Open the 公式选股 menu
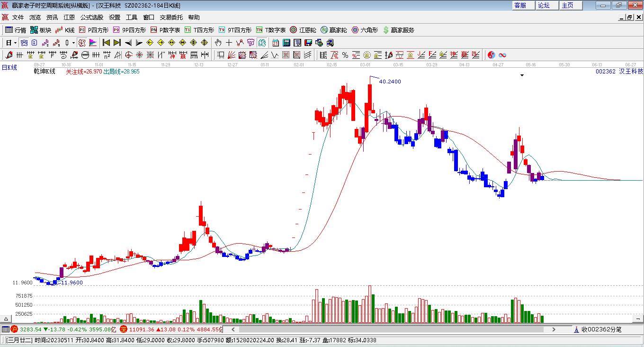The height and width of the screenshot is (347, 644). (92, 18)
